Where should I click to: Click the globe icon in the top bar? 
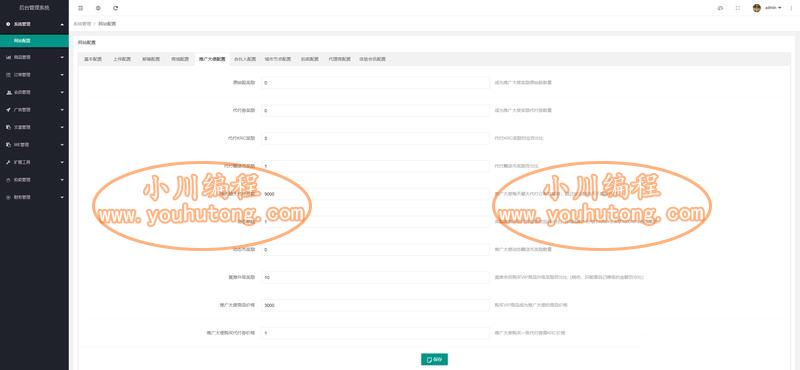pyautogui.click(x=98, y=8)
